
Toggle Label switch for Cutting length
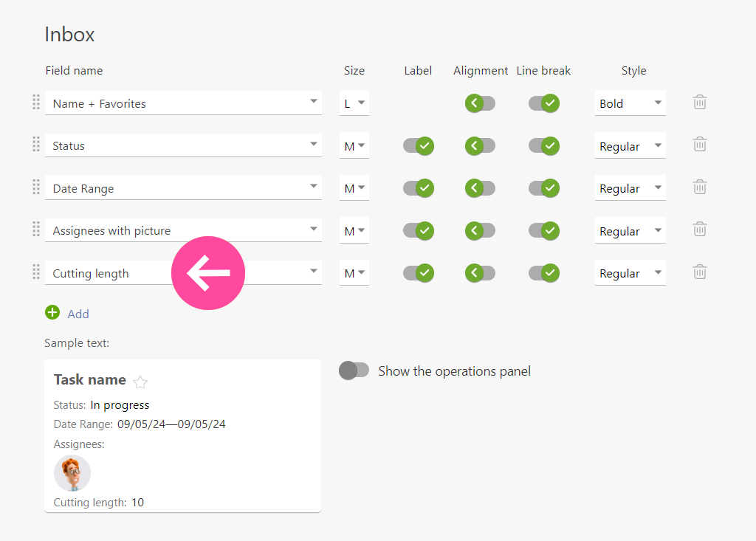coord(419,273)
